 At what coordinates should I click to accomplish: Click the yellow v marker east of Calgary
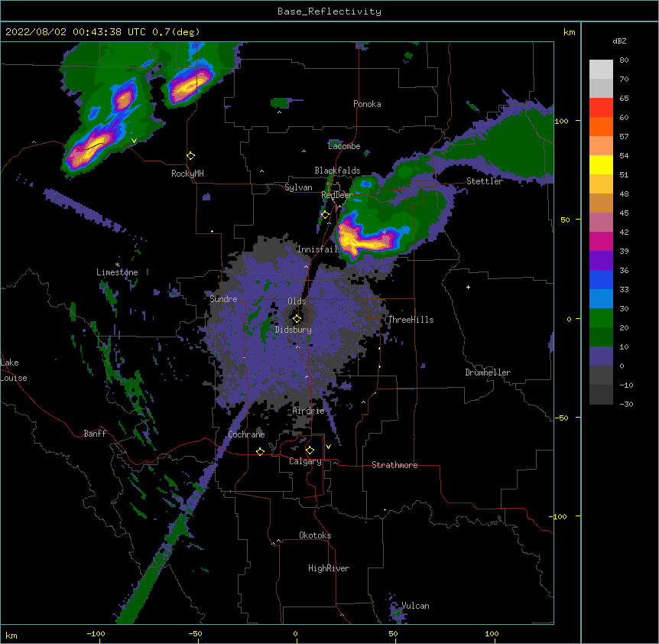click(328, 447)
